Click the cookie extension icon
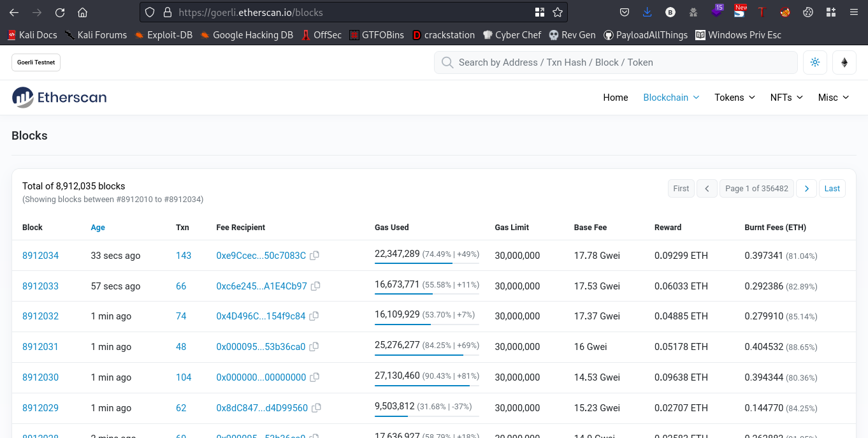 [x=808, y=12]
